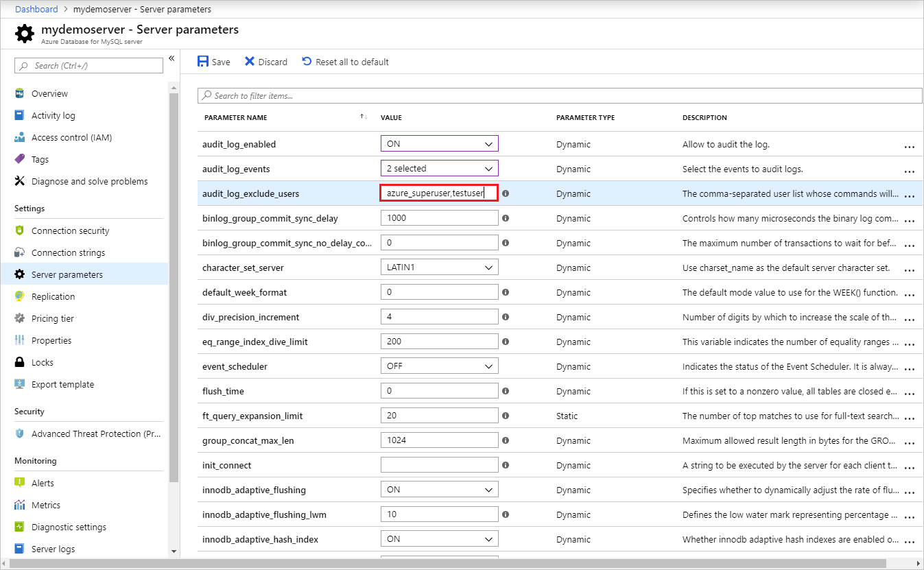Open Alerts under Monitoring
This screenshot has height=570, width=924.
pos(43,483)
